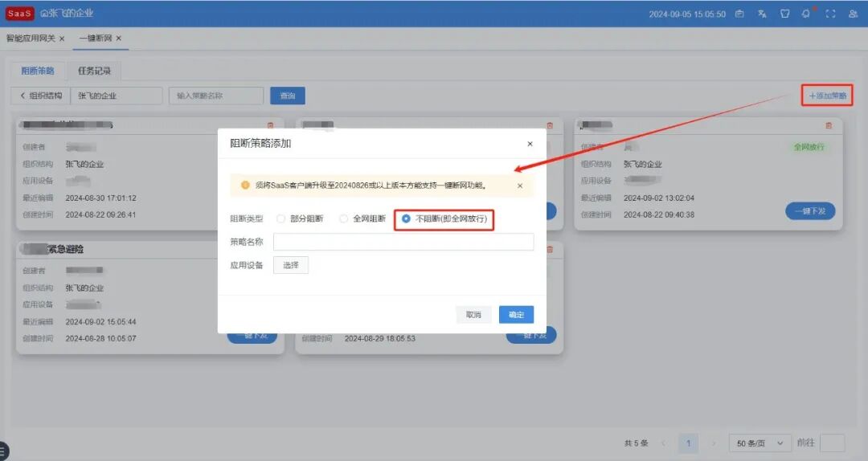Open the briefcase icon in the header

coord(739,14)
